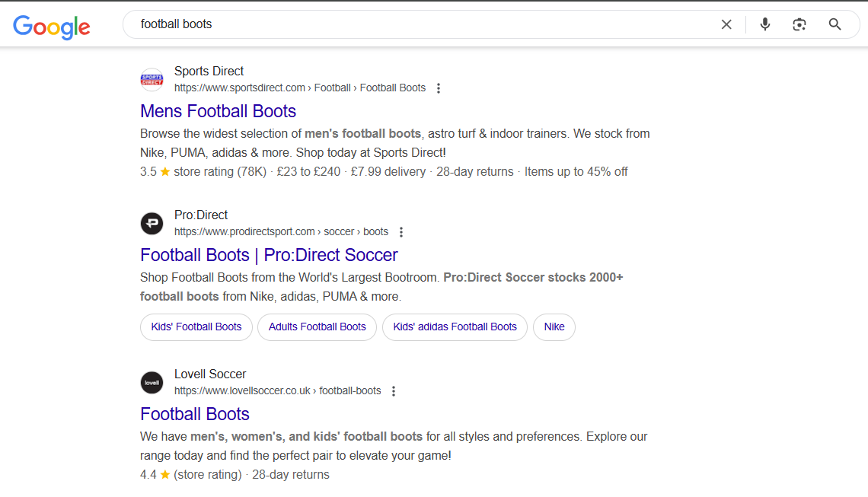
Task: Select the 'Nike' chip
Action: pyautogui.click(x=554, y=327)
